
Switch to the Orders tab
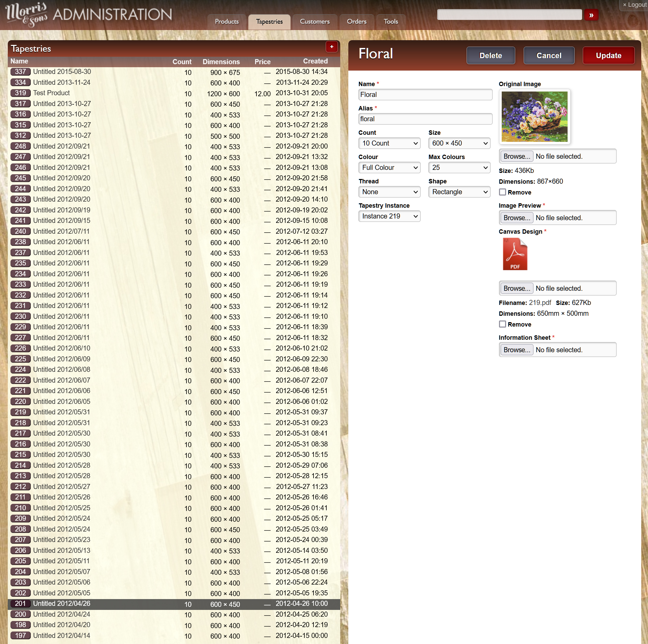tap(356, 22)
